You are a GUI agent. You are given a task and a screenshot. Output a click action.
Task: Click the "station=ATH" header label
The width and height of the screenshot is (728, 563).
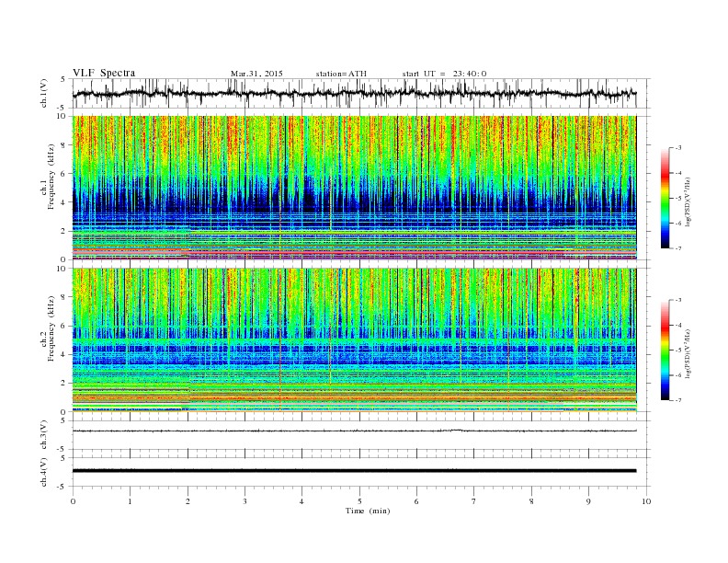pos(341,74)
